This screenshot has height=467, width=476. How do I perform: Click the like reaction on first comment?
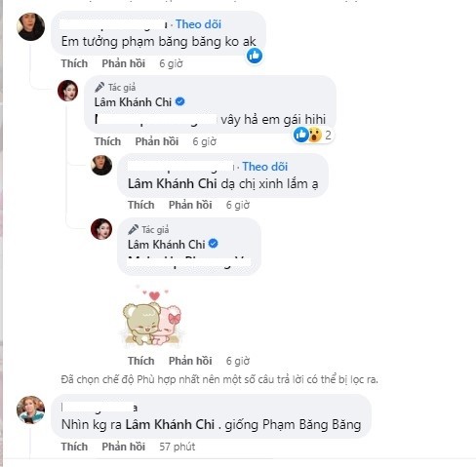pos(255,56)
